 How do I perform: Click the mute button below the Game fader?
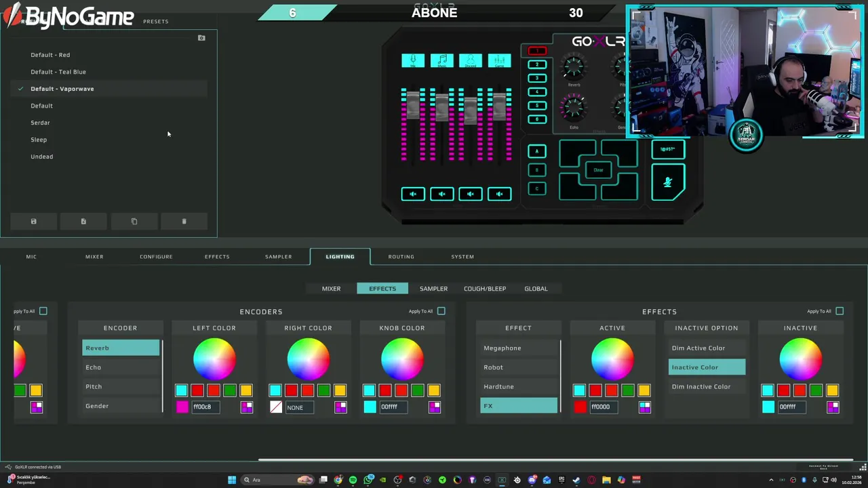[499, 195]
